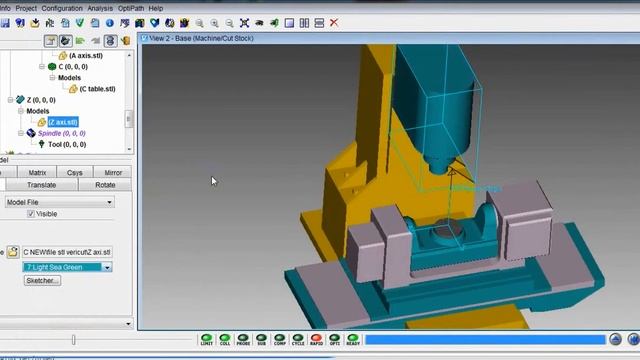
Task: Click the model file path input field
Action: click(67, 252)
